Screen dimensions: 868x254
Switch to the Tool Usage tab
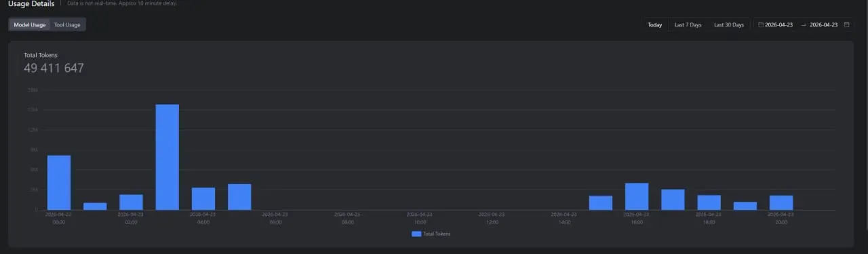click(67, 24)
